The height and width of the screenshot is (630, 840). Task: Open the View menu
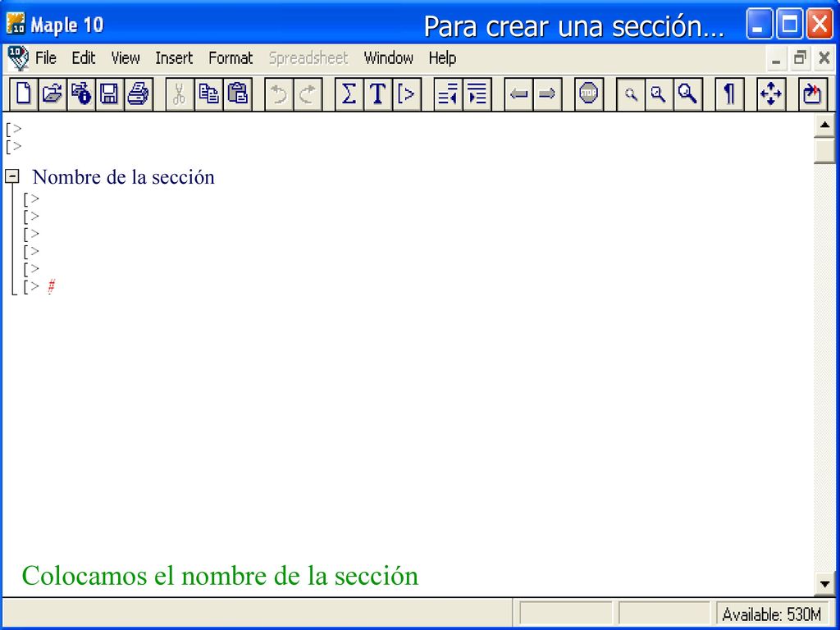point(126,58)
